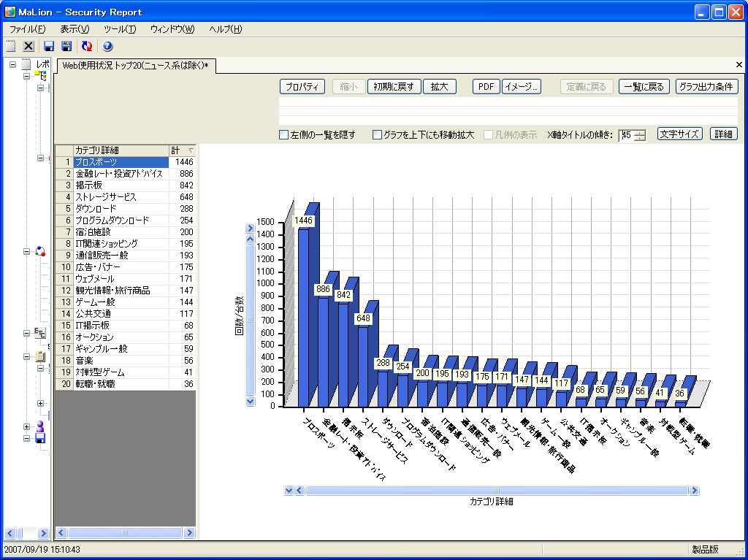Collapse the ETC node in the tree

click(x=27, y=334)
